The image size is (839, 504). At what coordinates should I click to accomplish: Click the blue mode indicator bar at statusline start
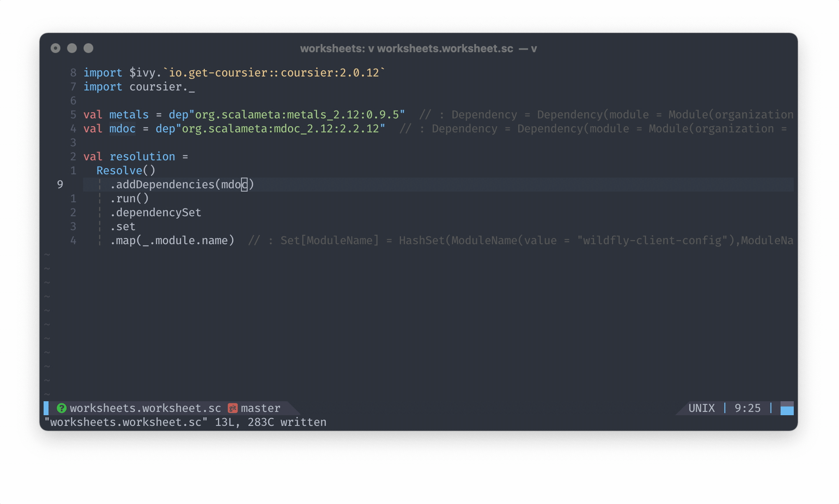pyautogui.click(x=46, y=408)
